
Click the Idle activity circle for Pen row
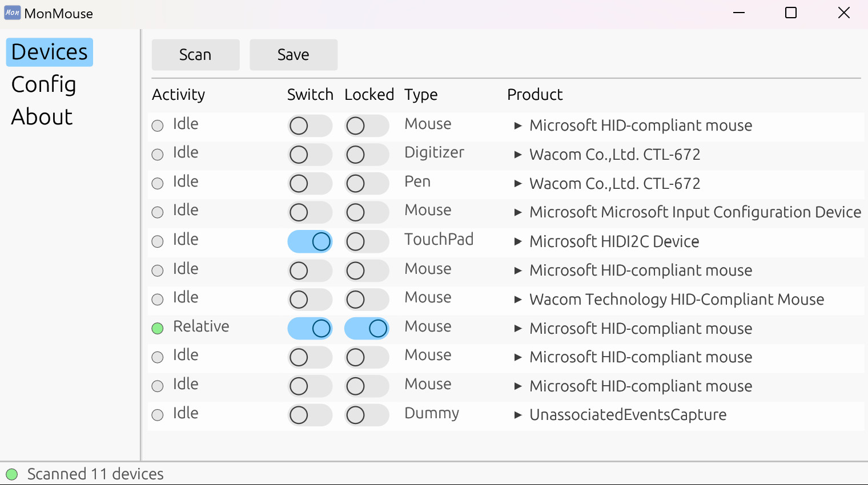click(158, 183)
